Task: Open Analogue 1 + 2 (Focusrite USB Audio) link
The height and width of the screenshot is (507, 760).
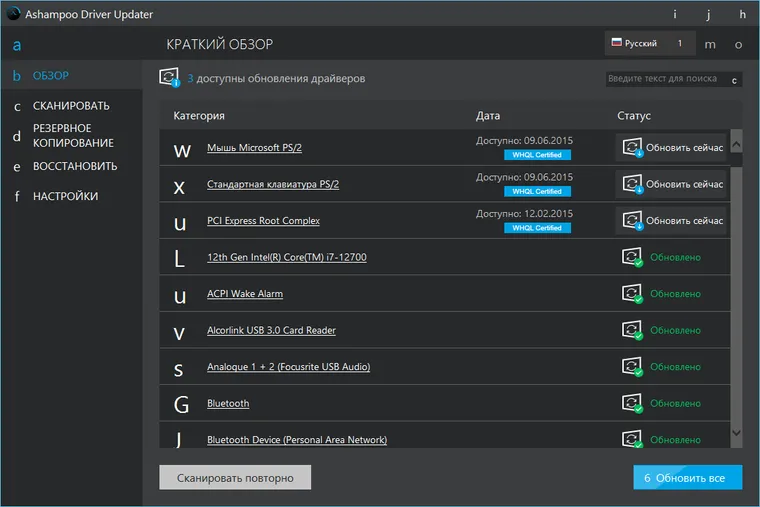Action: tap(288, 367)
